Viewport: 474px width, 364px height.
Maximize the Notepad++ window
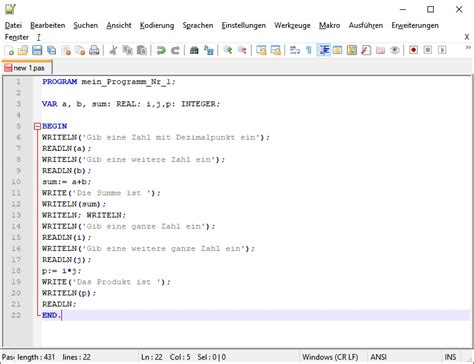pos(431,9)
